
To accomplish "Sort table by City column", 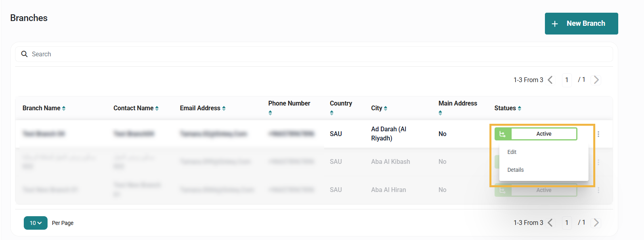I will [386, 108].
